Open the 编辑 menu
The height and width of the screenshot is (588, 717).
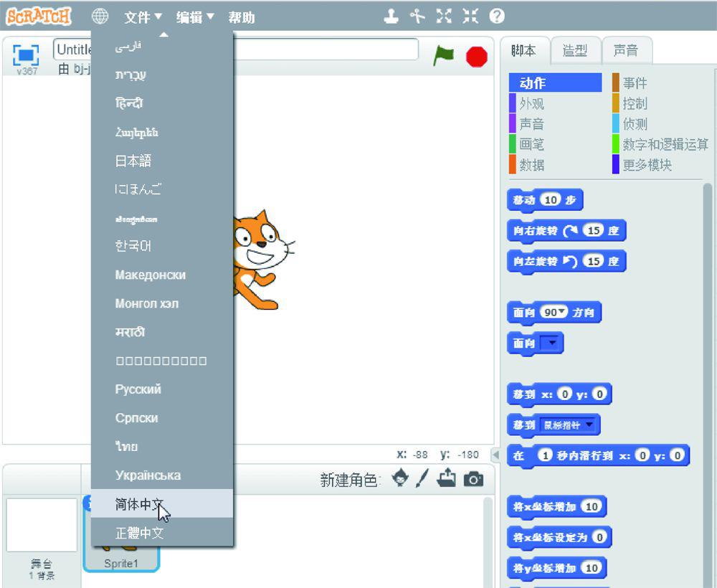195,17
